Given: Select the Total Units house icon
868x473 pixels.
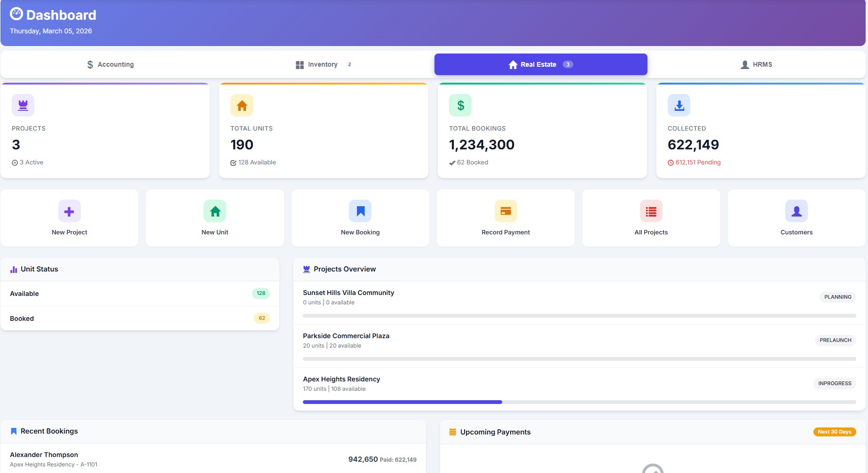Looking at the screenshot, I should tap(242, 105).
